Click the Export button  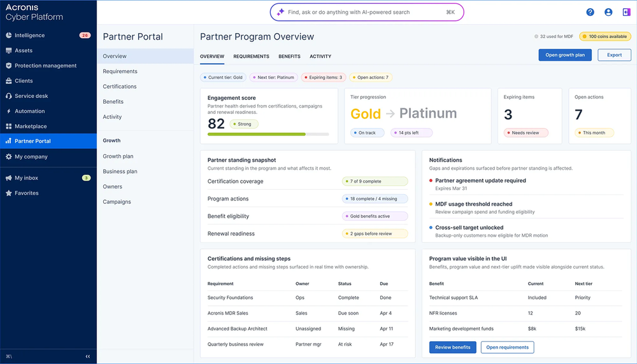click(x=614, y=55)
